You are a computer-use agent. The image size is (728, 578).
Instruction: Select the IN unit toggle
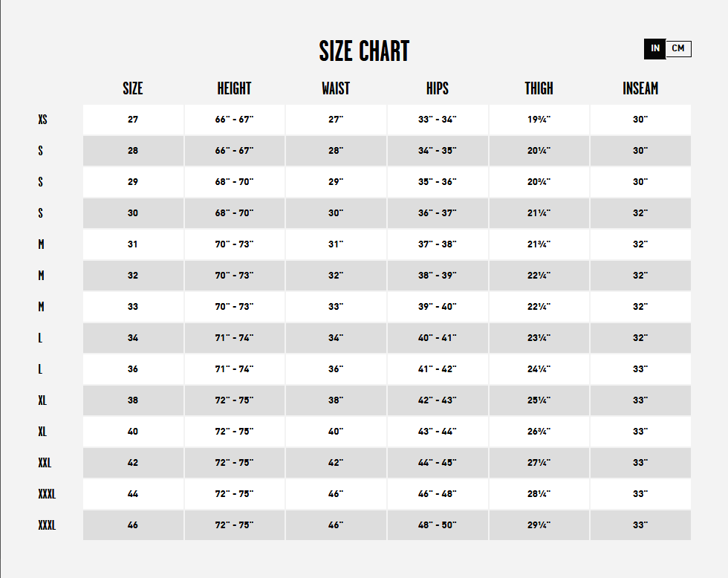pos(655,48)
